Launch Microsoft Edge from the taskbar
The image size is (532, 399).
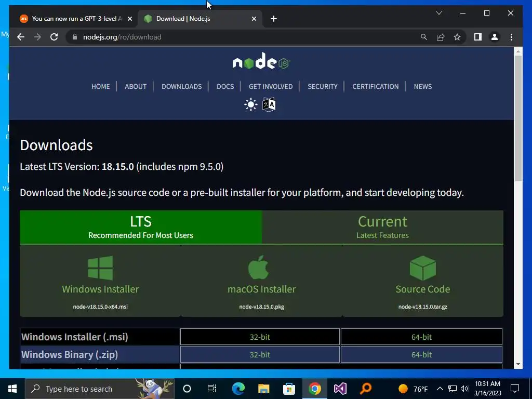point(238,389)
